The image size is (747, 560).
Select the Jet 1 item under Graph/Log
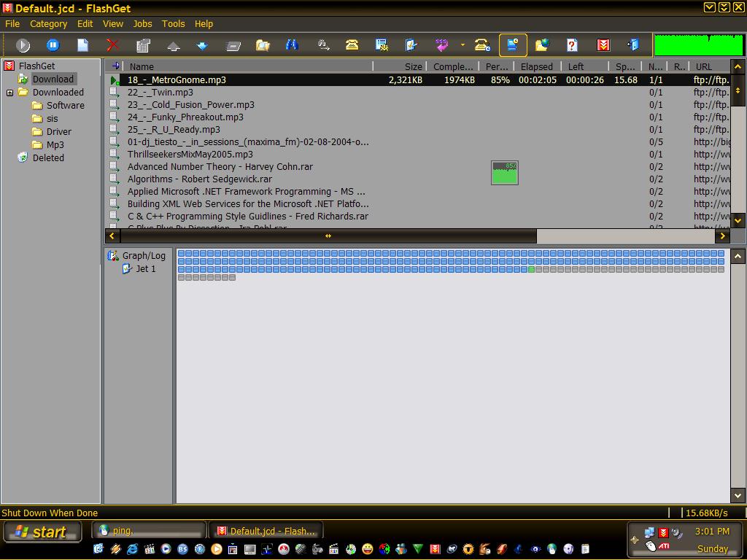(x=145, y=269)
